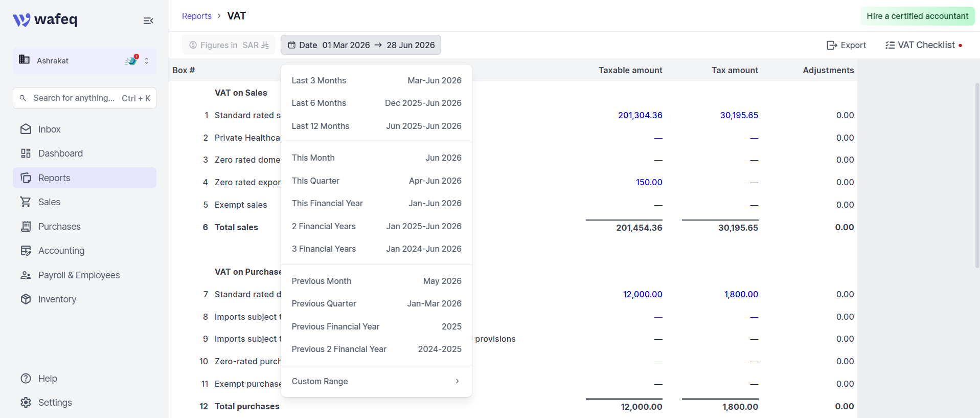Select Previous Financial Year option
The height and width of the screenshot is (418, 980).
(x=377, y=326)
